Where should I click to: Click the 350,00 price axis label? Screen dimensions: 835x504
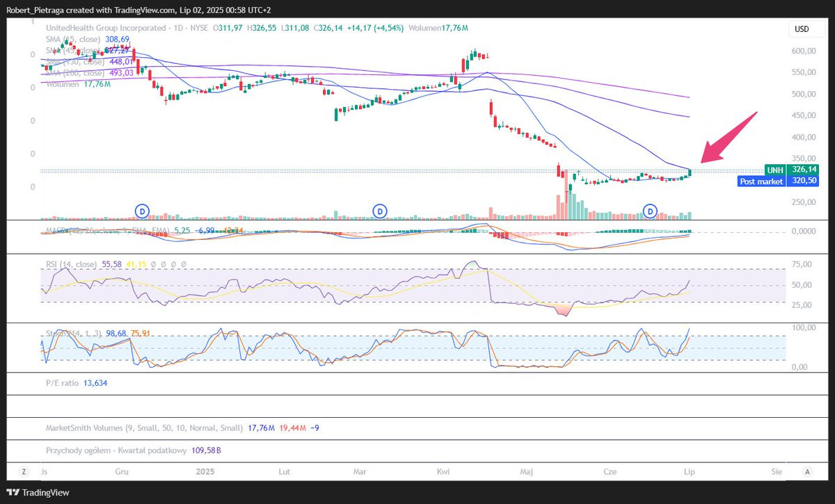pyautogui.click(x=802, y=159)
